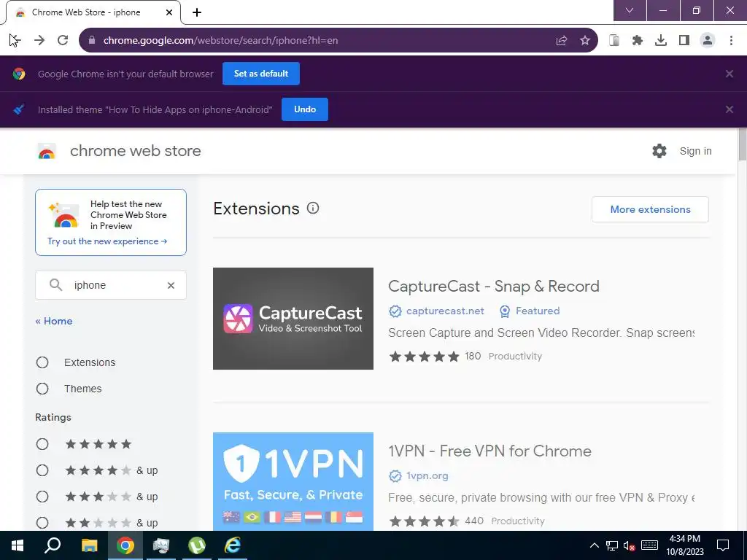Click the info icon next to Extensions heading
This screenshot has width=747, height=560.
point(313,208)
